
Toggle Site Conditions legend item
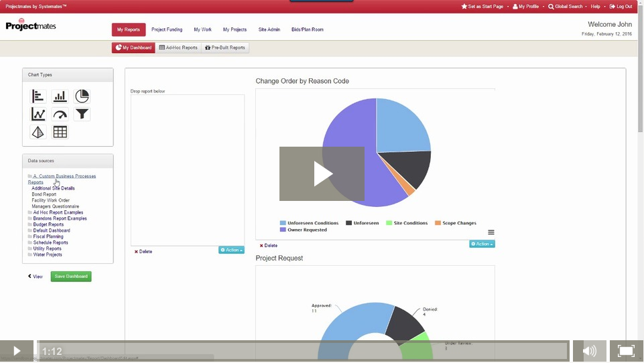[407, 223]
